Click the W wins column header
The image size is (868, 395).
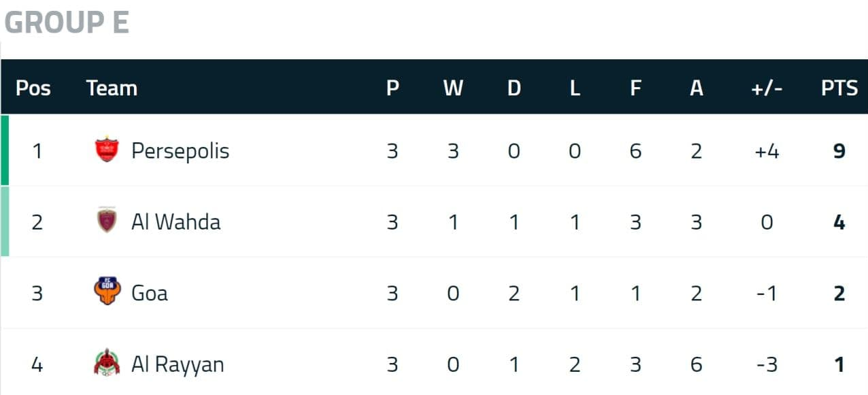tap(453, 88)
